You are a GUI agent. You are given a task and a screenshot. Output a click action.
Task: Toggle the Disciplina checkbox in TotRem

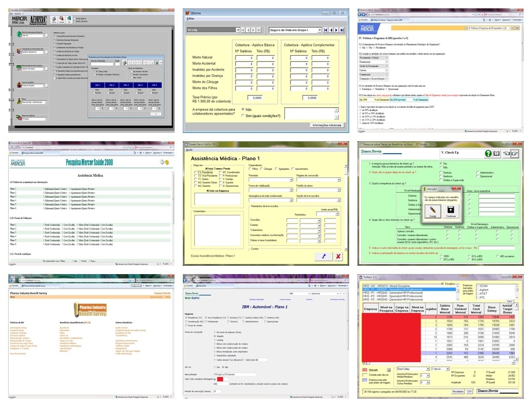coord(442,284)
